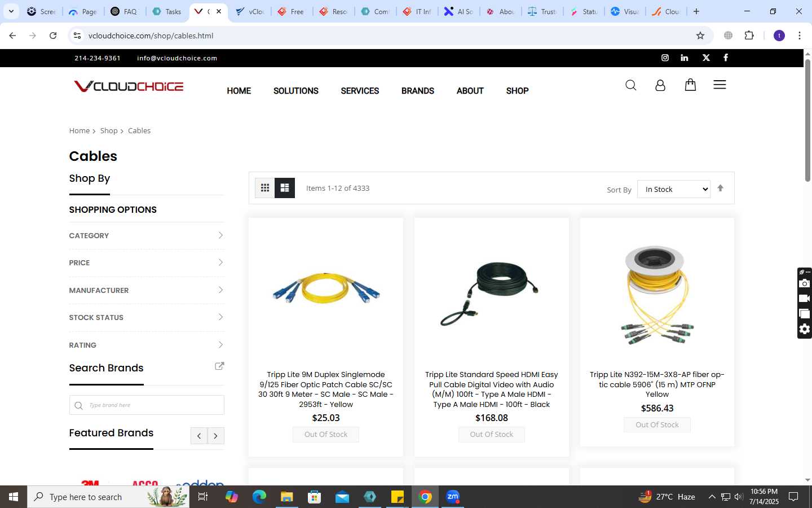Open Zoom from the taskbar
812x508 pixels.
pyautogui.click(x=453, y=497)
